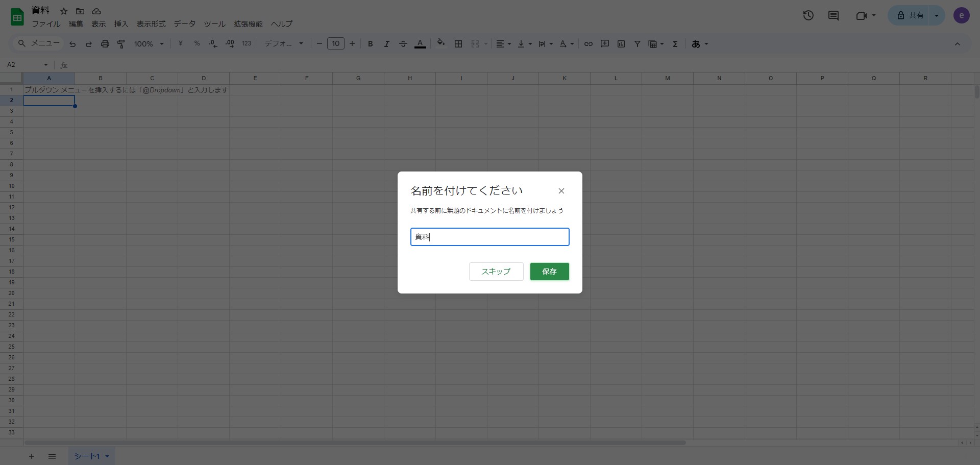Viewport: 980px width, 465px height.
Task: Apply percent format
Action: coord(197,44)
